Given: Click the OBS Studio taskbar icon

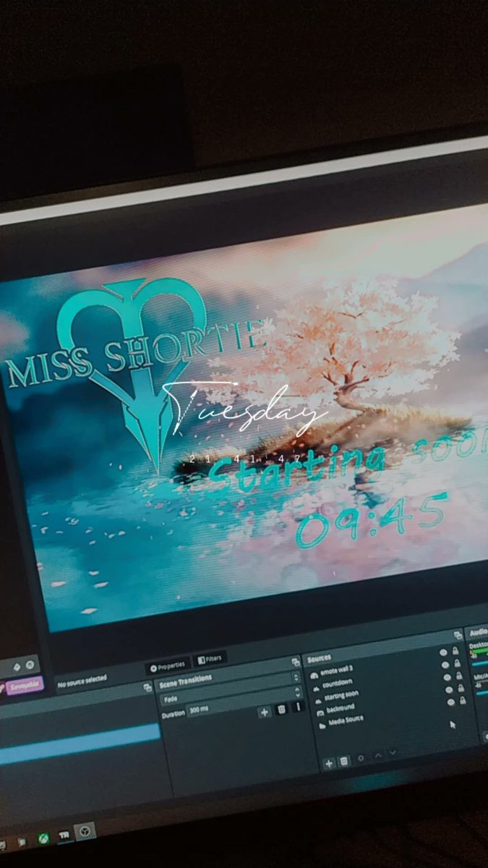Looking at the screenshot, I should 85,832.
